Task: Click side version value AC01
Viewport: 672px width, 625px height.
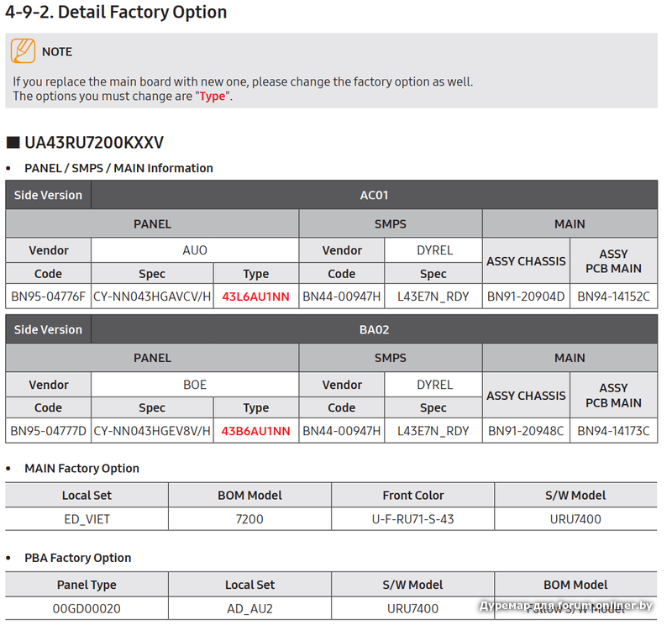Action: point(374,196)
